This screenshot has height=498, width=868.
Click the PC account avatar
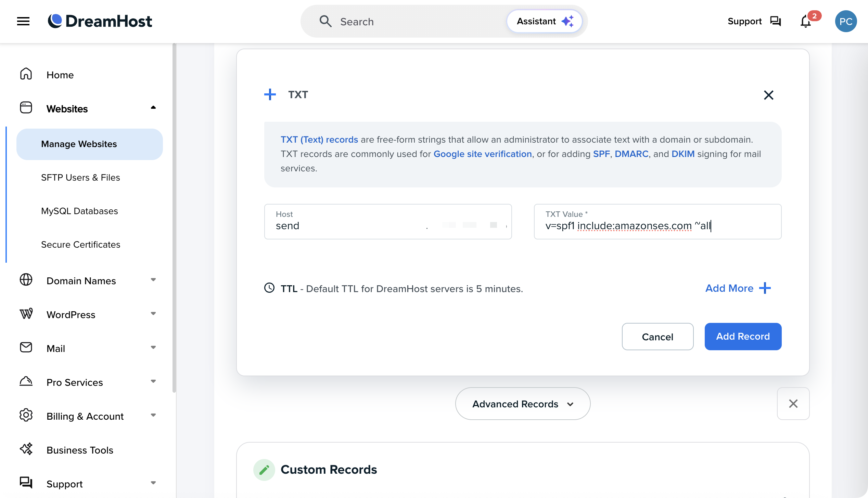point(846,21)
